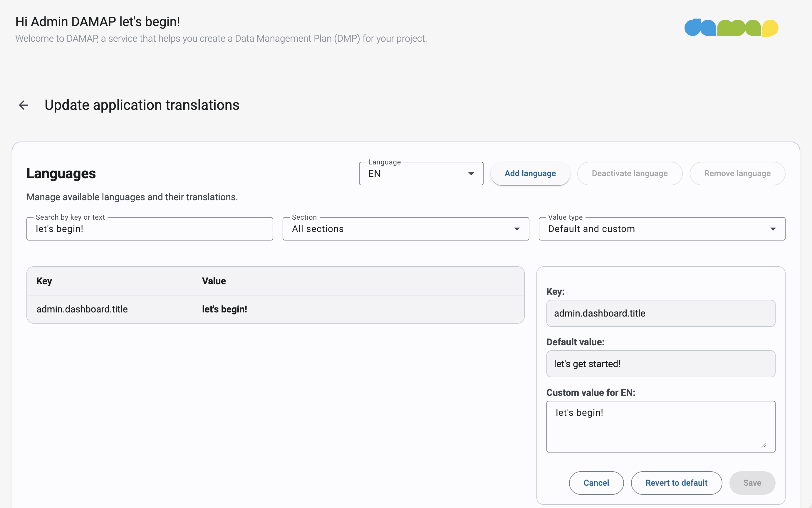Image resolution: width=812 pixels, height=508 pixels.
Task: Click the Default value field
Action: tap(661, 364)
